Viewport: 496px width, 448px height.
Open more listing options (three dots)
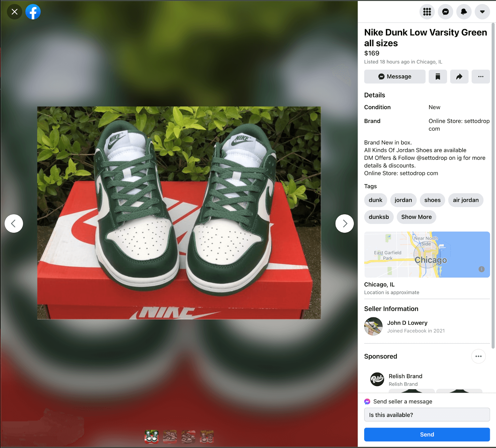click(x=480, y=77)
